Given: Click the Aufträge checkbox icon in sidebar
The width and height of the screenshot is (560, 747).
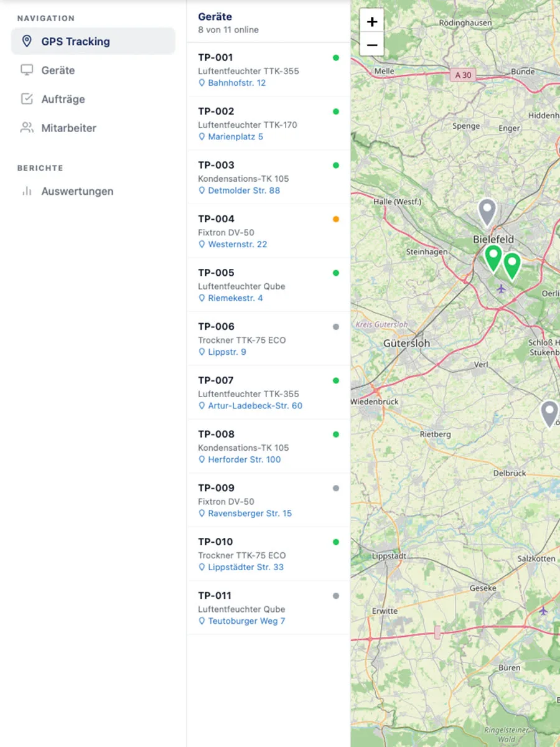Looking at the screenshot, I should coord(27,99).
